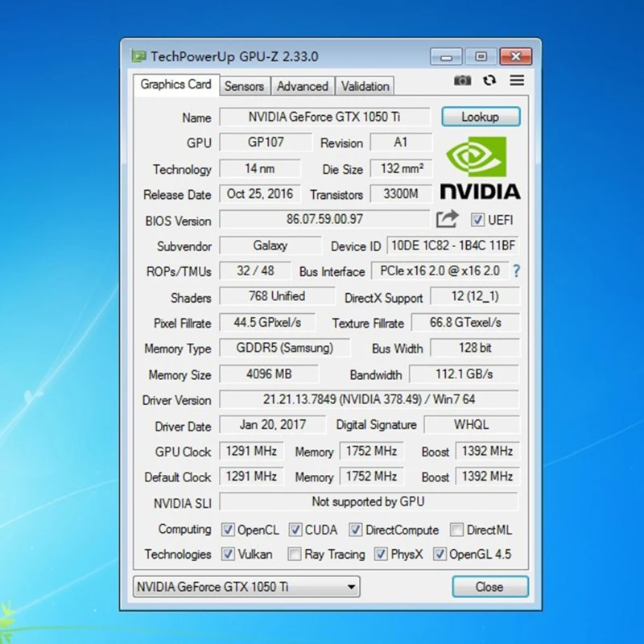Click the Close button
Screen dimensions: 644x644
click(x=489, y=587)
